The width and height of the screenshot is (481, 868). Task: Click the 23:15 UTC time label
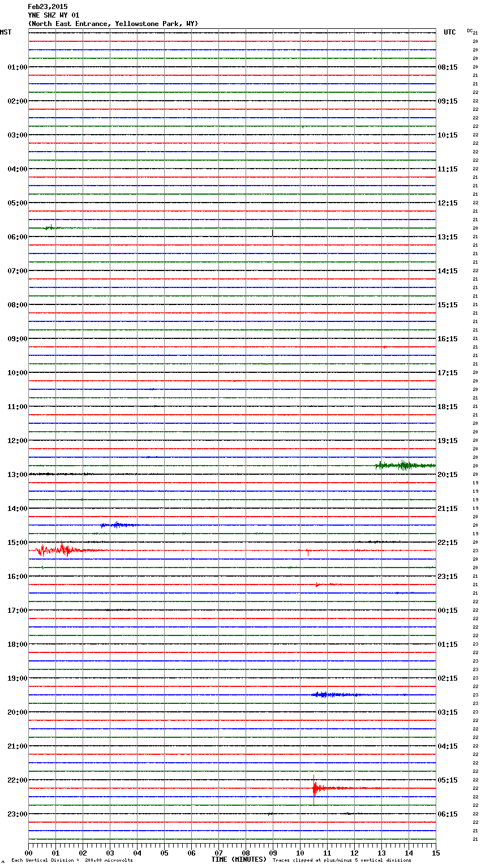pyautogui.click(x=448, y=577)
